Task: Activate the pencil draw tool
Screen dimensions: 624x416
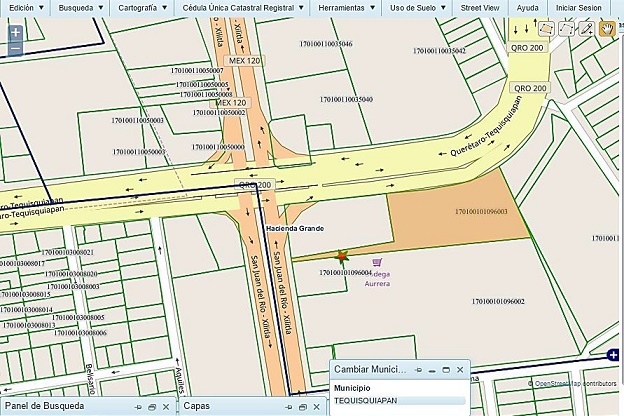Action: pos(586,28)
